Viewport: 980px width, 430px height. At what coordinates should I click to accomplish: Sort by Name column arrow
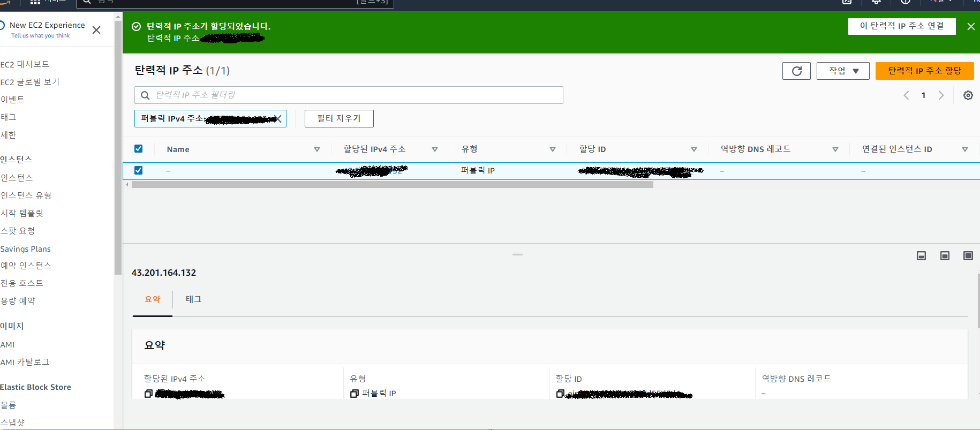tap(317, 149)
